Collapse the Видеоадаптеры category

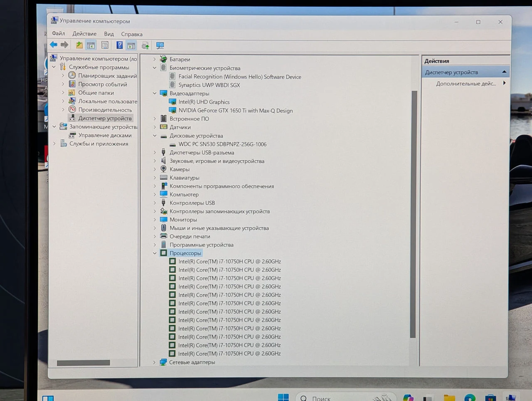click(155, 93)
